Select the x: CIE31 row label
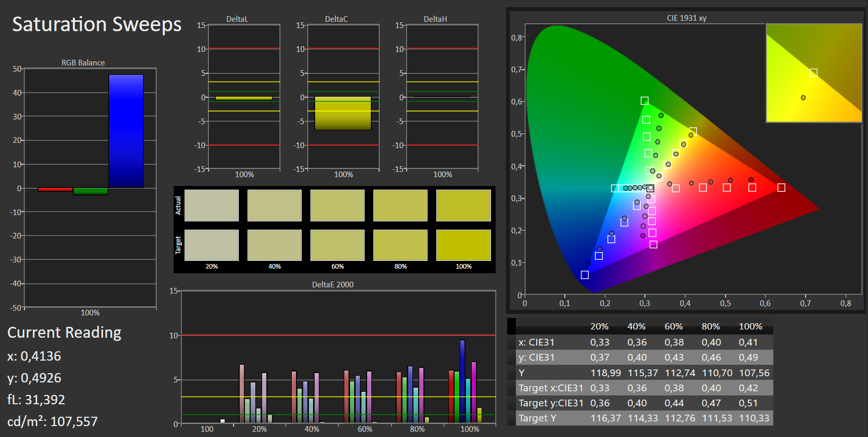868x437 pixels. pos(536,342)
